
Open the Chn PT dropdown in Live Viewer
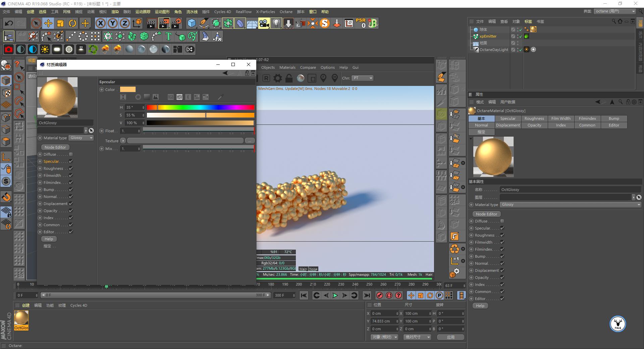pos(363,78)
